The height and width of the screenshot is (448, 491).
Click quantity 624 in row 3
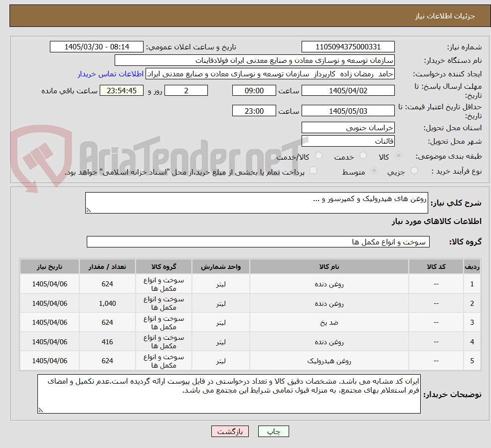click(x=107, y=323)
